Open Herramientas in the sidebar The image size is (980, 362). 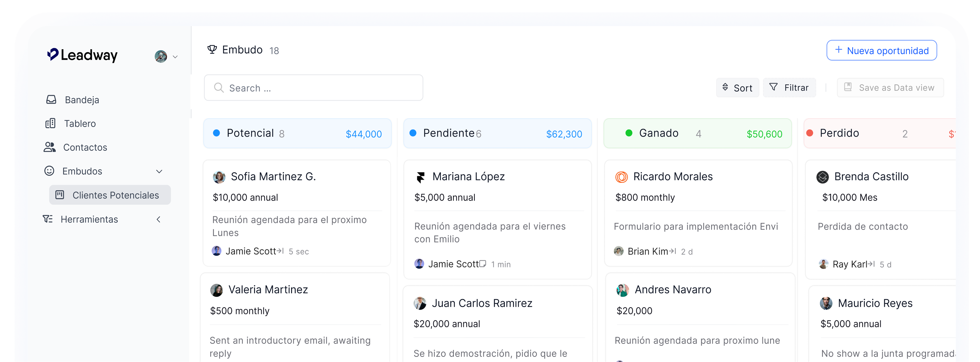[89, 219]
